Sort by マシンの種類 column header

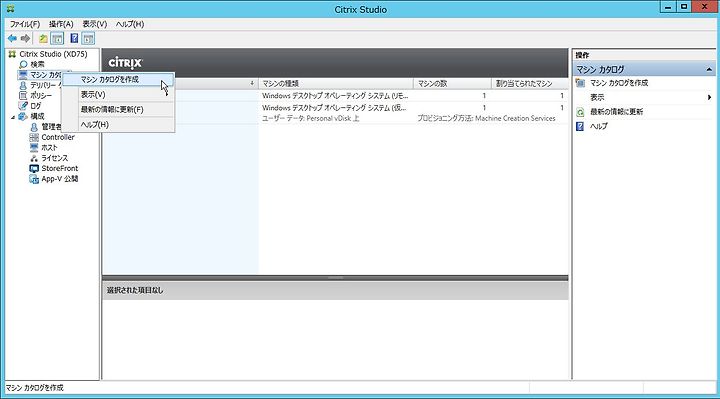coord(336,84)
